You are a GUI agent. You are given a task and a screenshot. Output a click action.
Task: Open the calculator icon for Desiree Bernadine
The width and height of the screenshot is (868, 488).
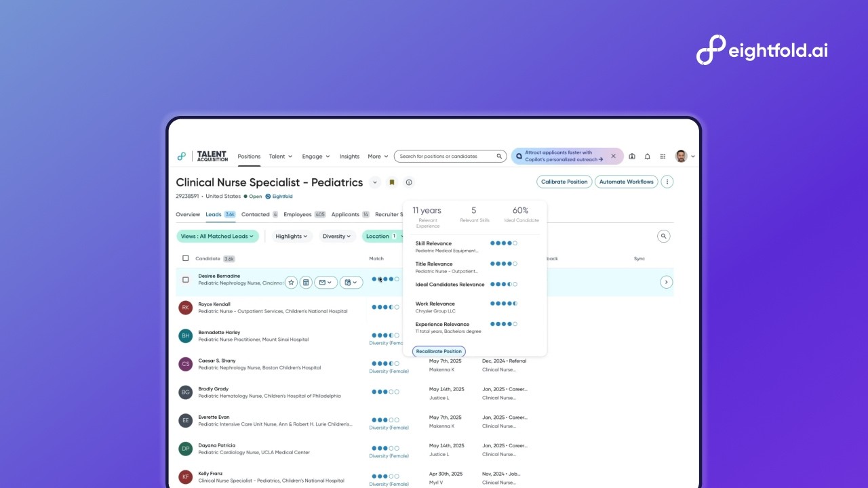(x=306, y=282)
